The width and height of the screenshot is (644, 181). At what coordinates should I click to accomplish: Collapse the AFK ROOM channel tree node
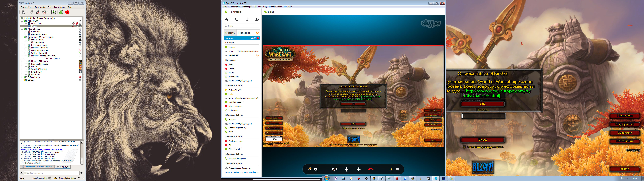tap(22, 21)
